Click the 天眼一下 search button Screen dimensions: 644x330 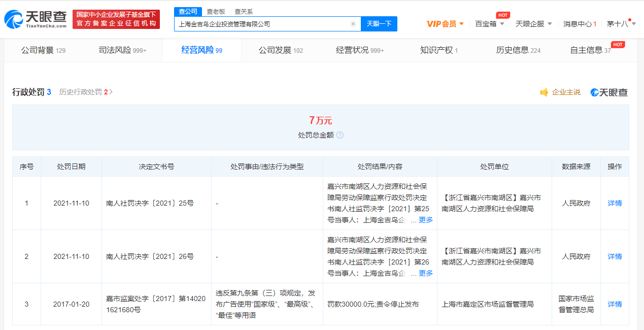coord(379,24)
